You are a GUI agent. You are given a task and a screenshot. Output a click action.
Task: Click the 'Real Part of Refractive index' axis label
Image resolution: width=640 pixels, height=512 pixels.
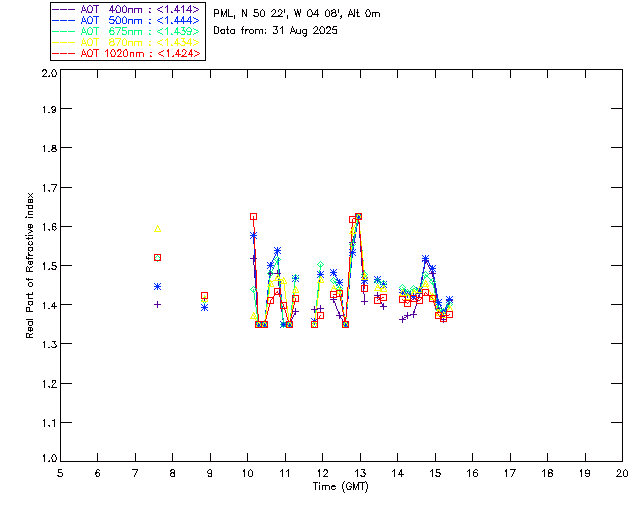[29, 266]
